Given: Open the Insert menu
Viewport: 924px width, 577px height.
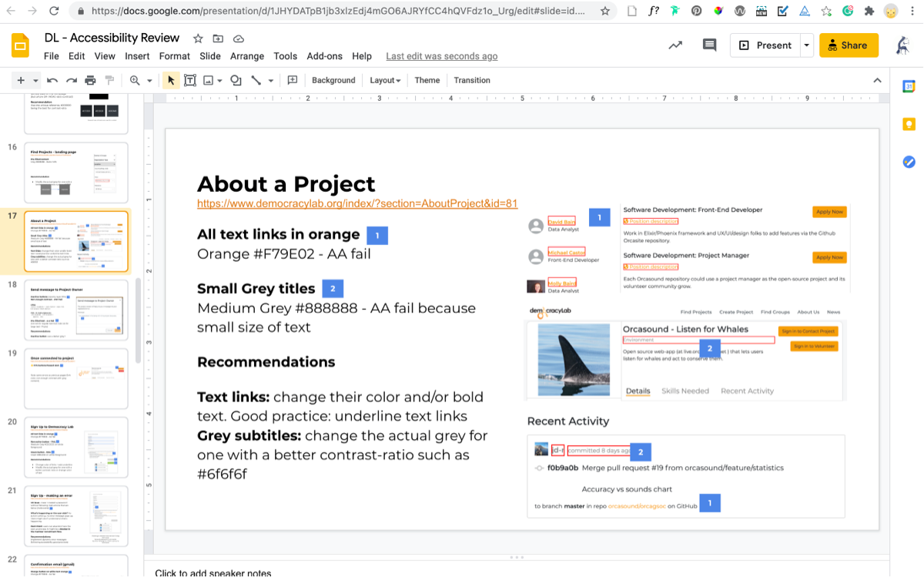Looking at the screenshot, I should click(x=137, y=56).
